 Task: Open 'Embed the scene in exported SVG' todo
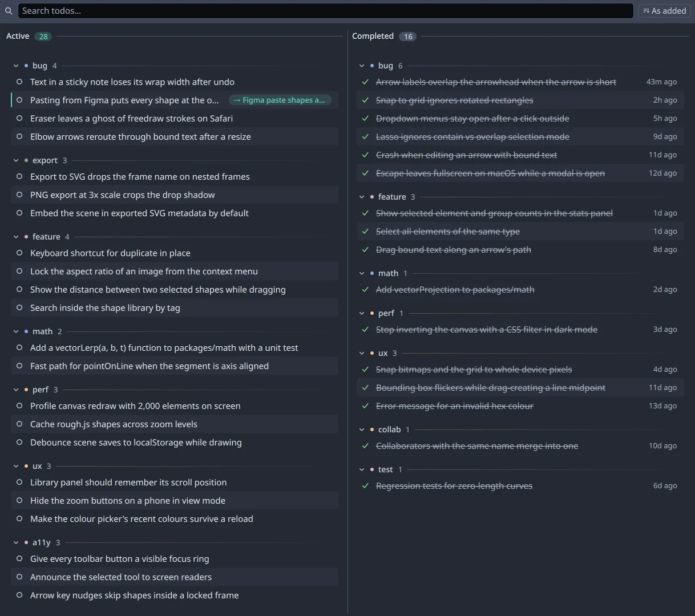coord(175,213)
